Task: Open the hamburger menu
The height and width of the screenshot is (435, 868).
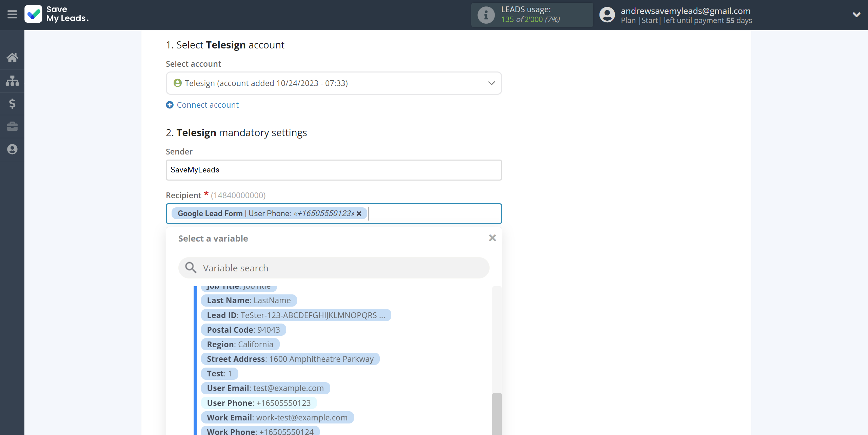Action: pyautogui.click(x=12, y=15)
